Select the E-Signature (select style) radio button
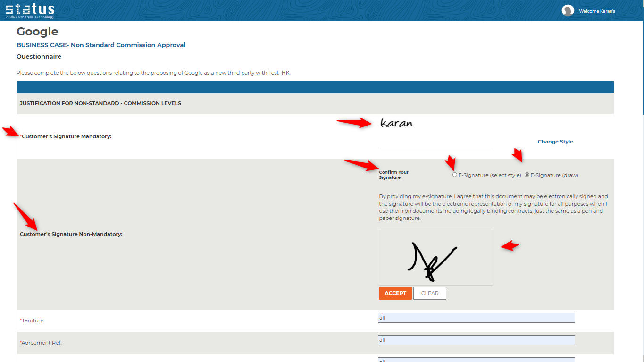Viewport: 644px width, 362px height. pyautogui.click(x=455, y=174)
